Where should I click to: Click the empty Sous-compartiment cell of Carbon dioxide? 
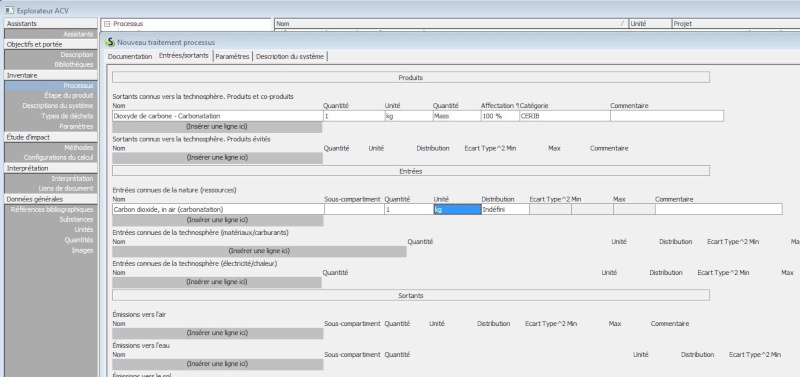(x=354, y=209)
